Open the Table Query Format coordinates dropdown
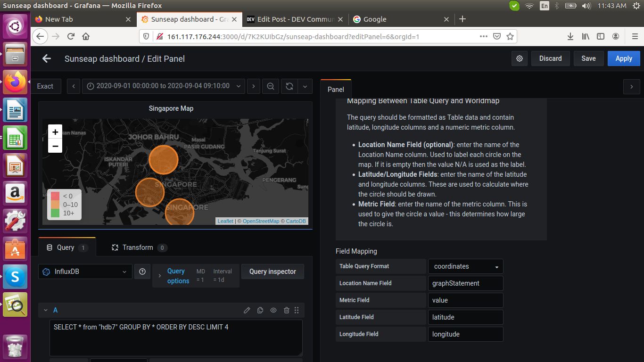The width and height of the screenshot is (644, 362). coord(465,266)
